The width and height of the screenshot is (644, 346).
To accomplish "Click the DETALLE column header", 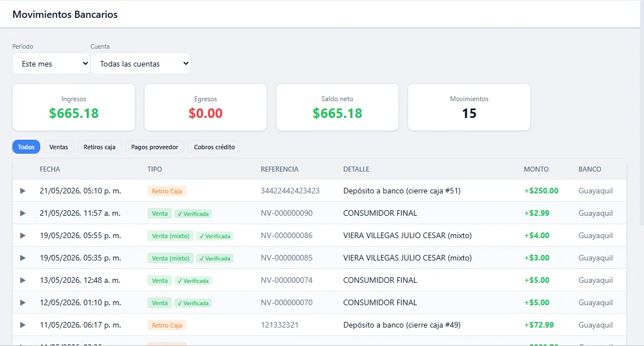I will [356, 169].
